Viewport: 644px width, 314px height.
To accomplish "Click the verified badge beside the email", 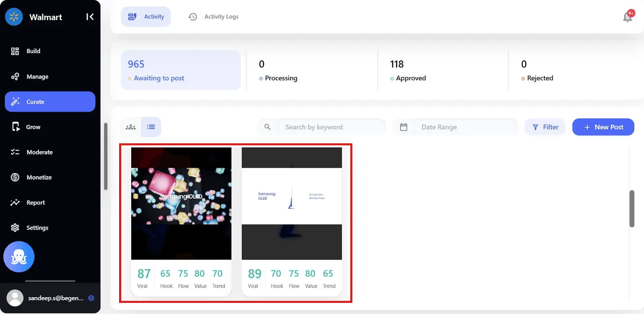I will pos(91,298).
